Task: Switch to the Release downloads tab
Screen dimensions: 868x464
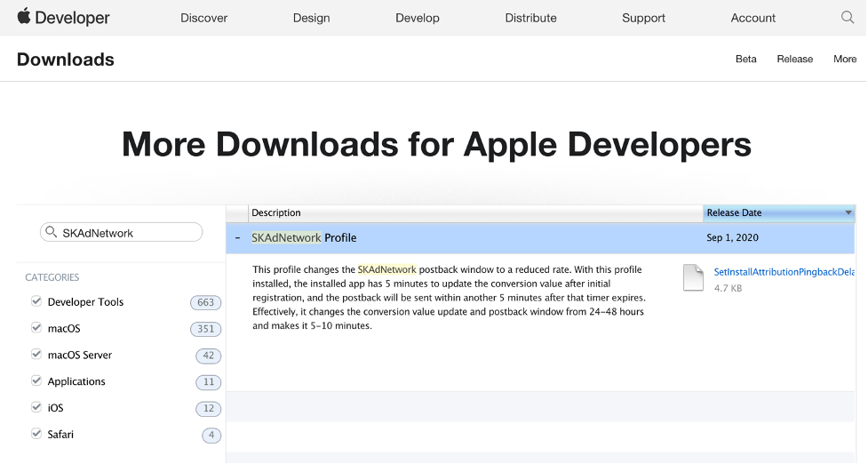Action: [x=794, y=60]
